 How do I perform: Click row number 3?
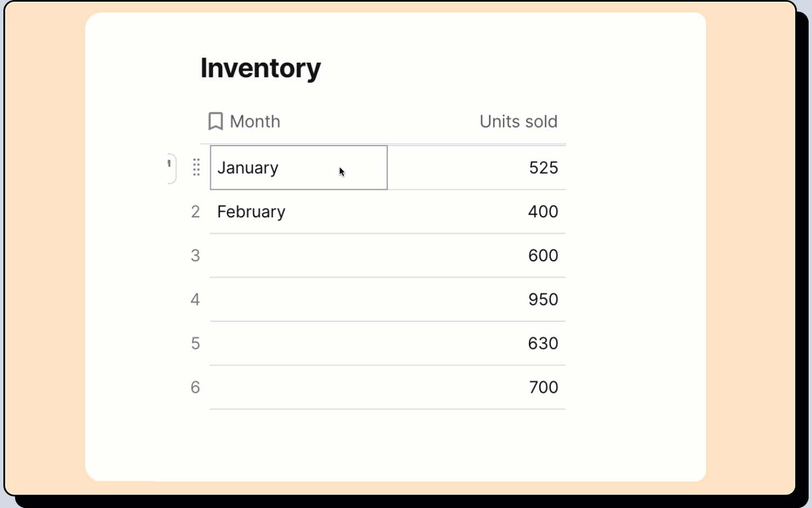pyautogui.click(x=195, y=256)
